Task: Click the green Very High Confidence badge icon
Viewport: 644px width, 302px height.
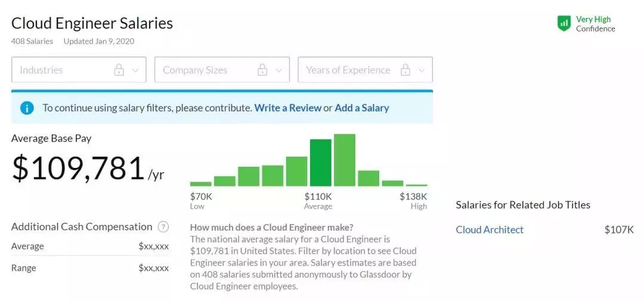Action: [563, 24]
